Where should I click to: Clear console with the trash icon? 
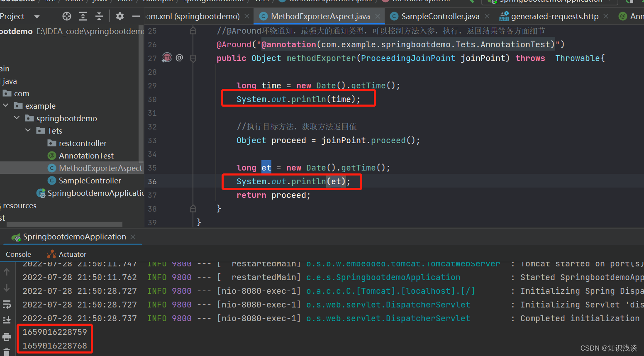(7, 351)
